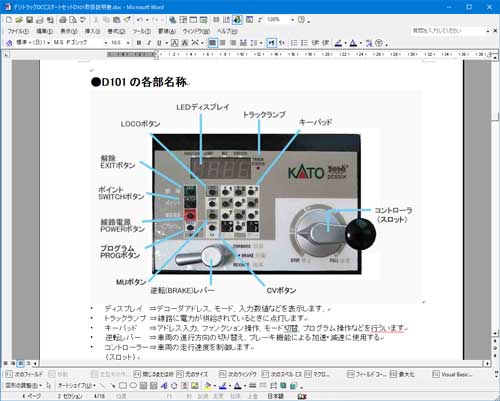Click the マクロ function key button

(317, 374)
